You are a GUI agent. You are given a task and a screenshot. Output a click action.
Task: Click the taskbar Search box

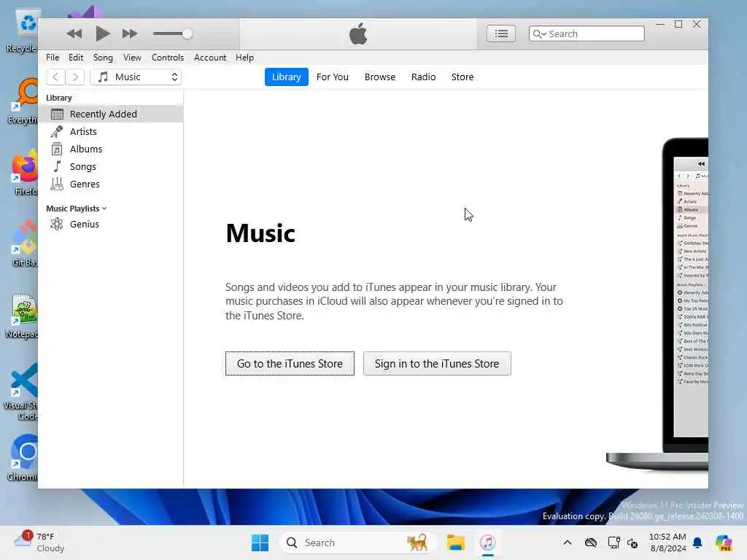pyautogui.click(x=357, y=542)
